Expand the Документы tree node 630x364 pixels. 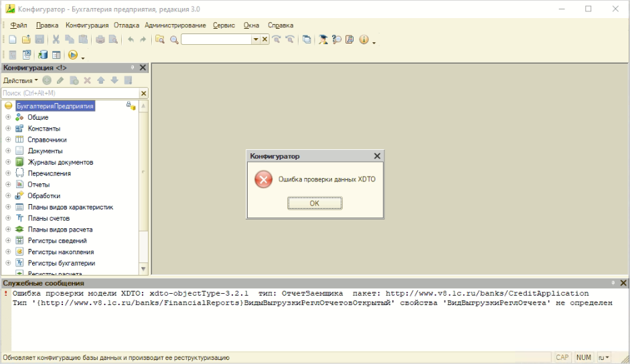(8, 151)
